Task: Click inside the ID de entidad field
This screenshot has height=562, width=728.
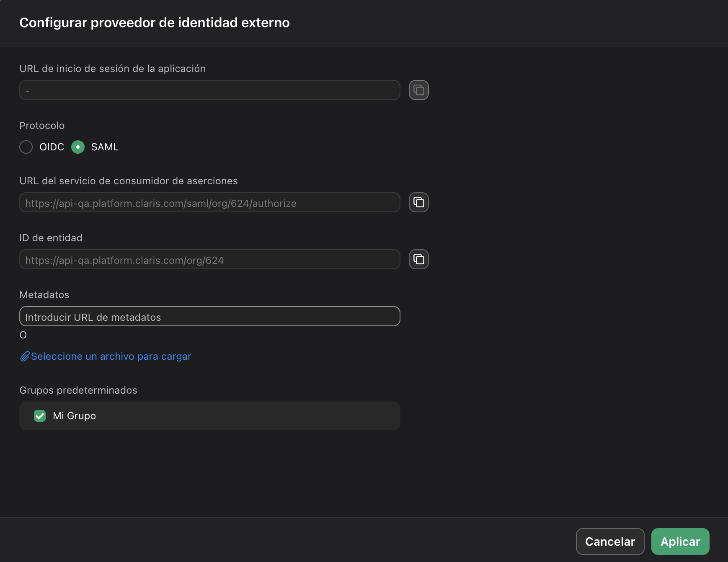Action: click(x=209, y=259)
